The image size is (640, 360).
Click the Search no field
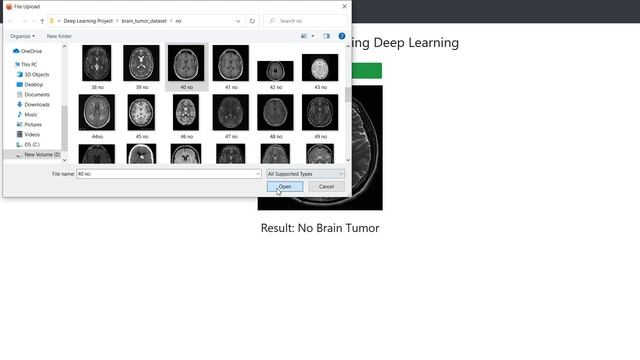[x=306, y=21]
